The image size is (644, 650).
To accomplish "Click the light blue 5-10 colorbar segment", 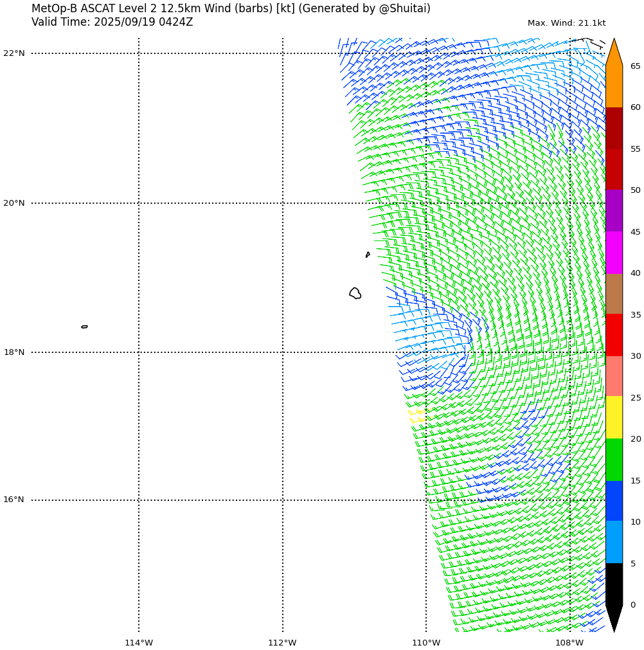I will (614, 542).
